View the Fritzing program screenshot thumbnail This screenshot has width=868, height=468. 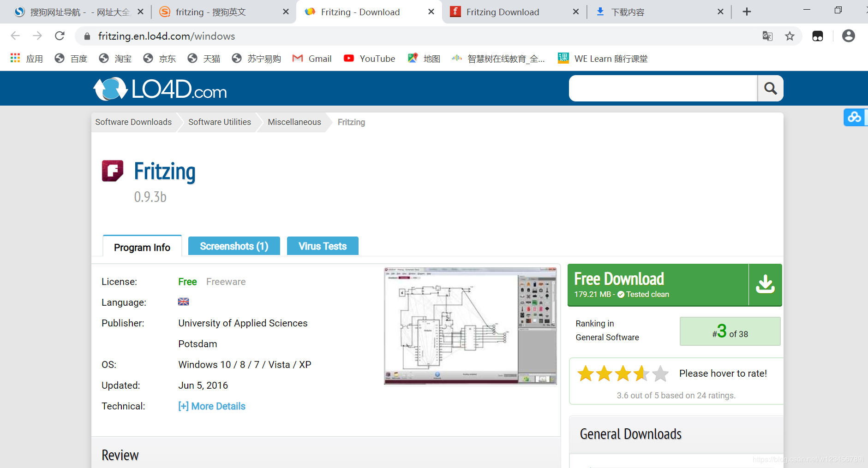(x=470, y=325)
